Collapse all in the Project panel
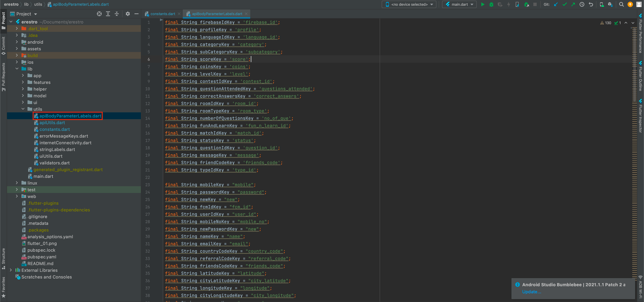Screen dimensions: 644x302 click(x=117, y=14)
